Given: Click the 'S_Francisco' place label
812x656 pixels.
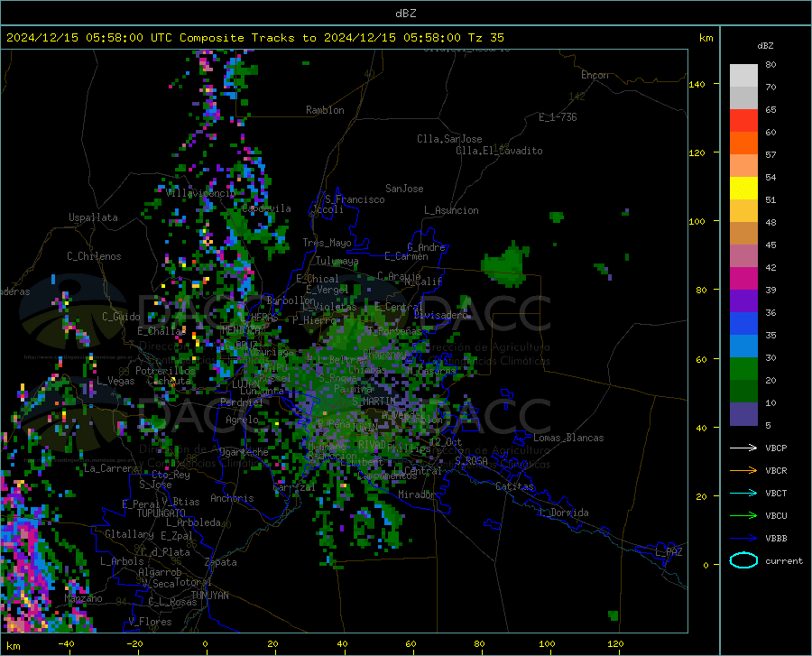Looking at the screenshot, I should 355,199.
